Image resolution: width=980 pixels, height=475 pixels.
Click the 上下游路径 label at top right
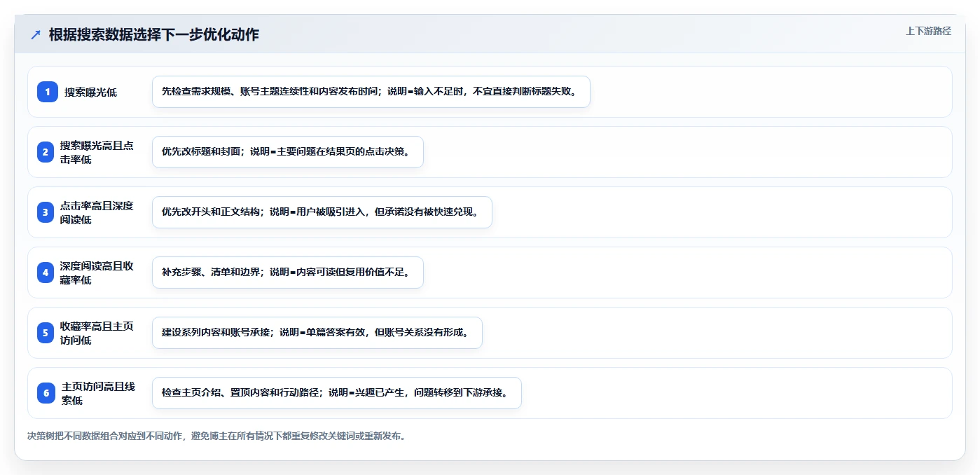[928, 31]
